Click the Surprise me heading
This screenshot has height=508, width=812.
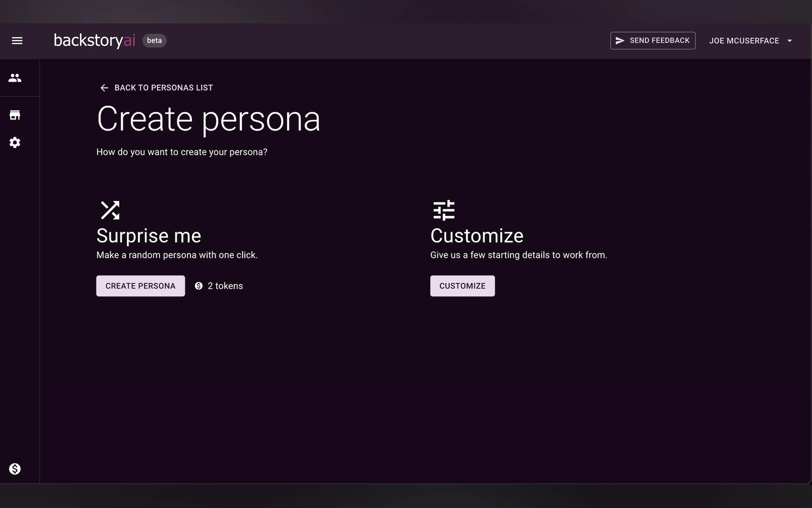[149, 236]
